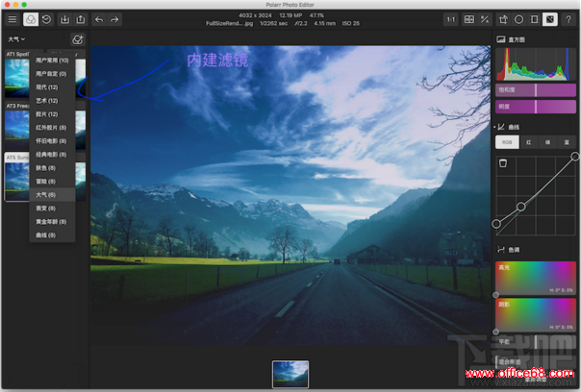Click the FullSizeRend...jpg filename text
The image size is (581, 392).
pyautogui.click(x=229, y=23)
